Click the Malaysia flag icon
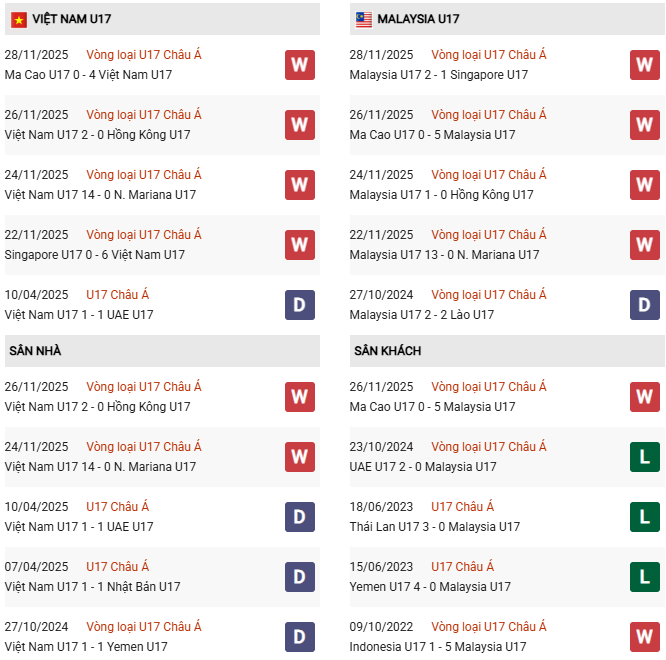666x660 pixels. point(363,19)
